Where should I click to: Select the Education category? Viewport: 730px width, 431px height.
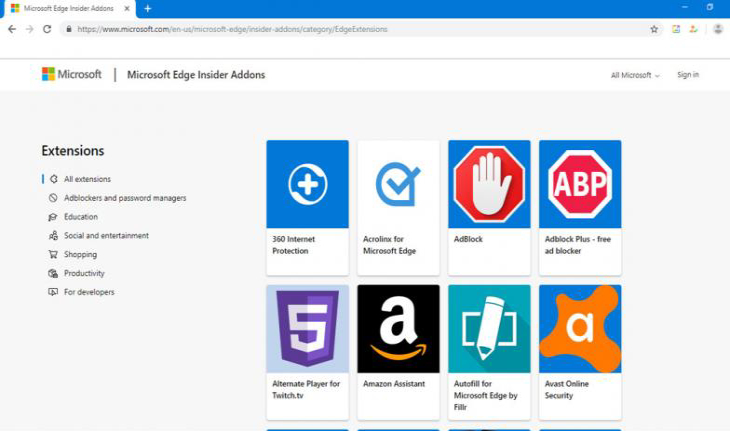tap(81, 216)
